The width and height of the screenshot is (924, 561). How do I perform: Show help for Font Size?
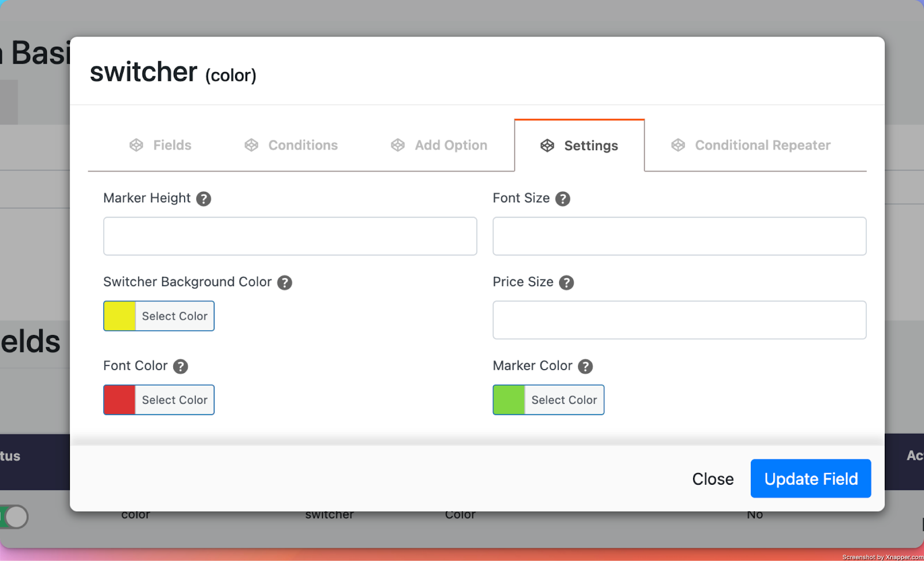click(x=562, y=199)
